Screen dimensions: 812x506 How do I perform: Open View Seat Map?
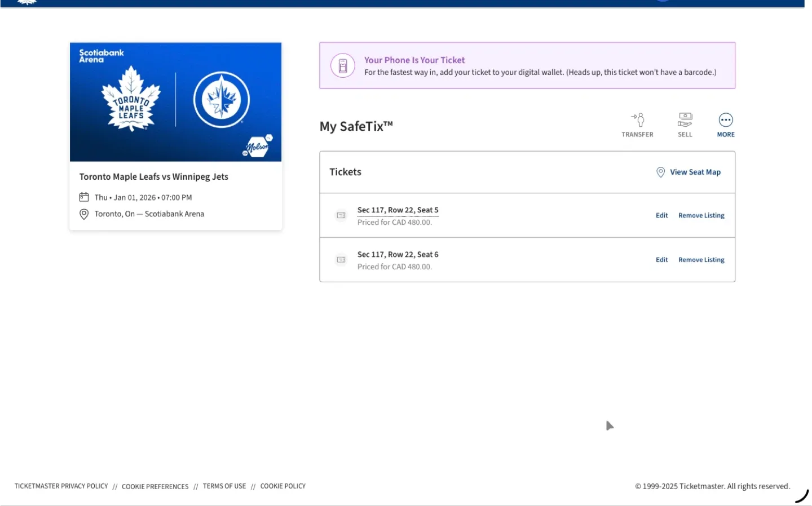[x=689, y=172]
